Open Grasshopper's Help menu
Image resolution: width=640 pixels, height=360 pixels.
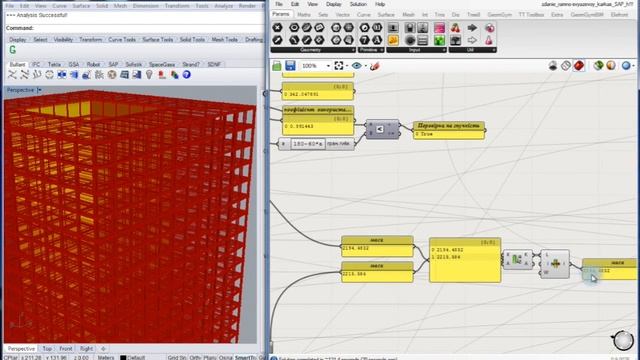(380, 4)
